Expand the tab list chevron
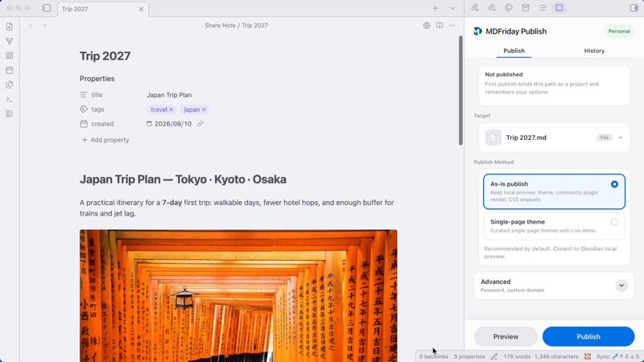 click(452, 8)
